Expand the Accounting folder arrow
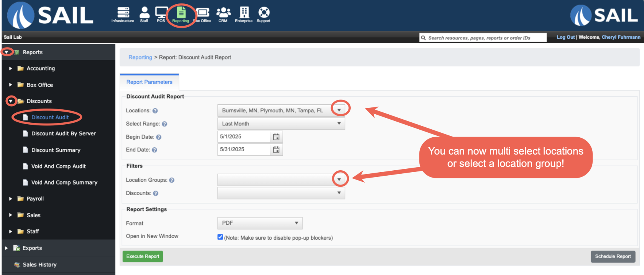This screenshot has width=644, height=275. click(x=10, y=68)
